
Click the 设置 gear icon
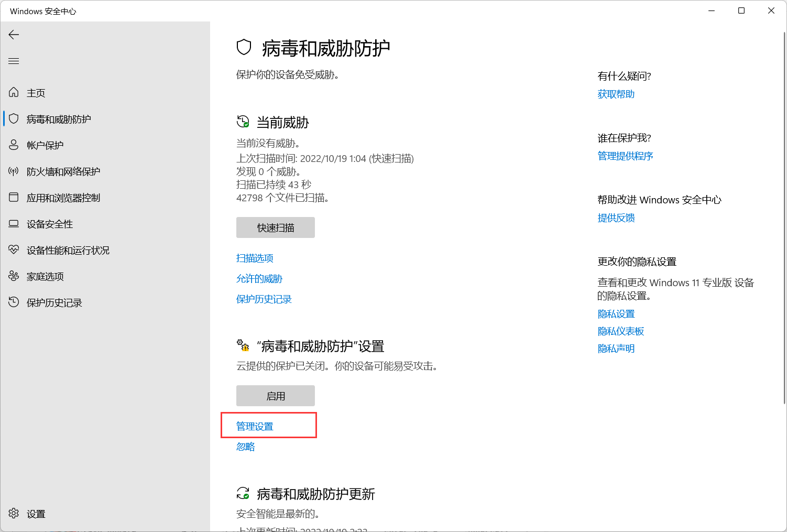tap(14, 514)
